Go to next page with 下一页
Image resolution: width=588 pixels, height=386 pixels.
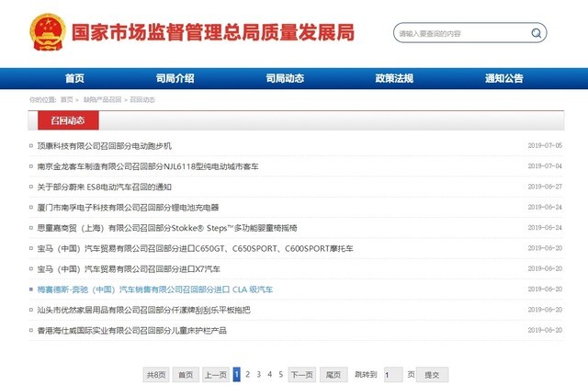click(302, 374)
